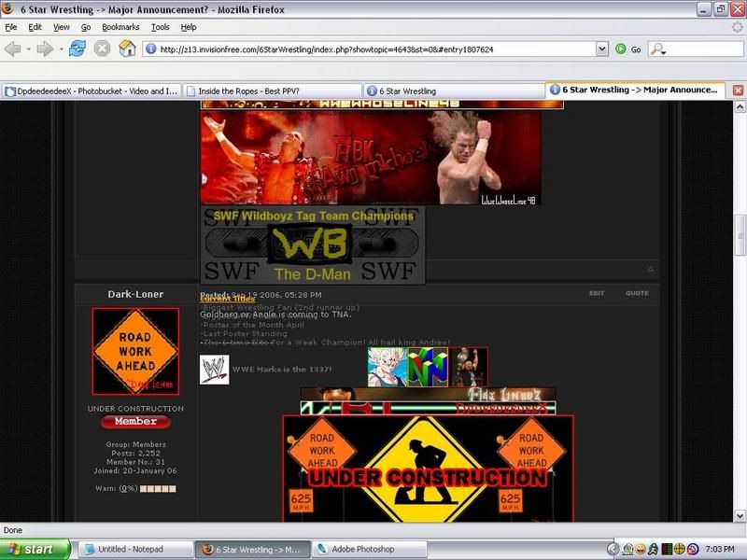Click the QUOTE button on Dark-Loner's post
The width and height of the screenshot is (747, 560).
pyautogui.click(x=637, y=293)
